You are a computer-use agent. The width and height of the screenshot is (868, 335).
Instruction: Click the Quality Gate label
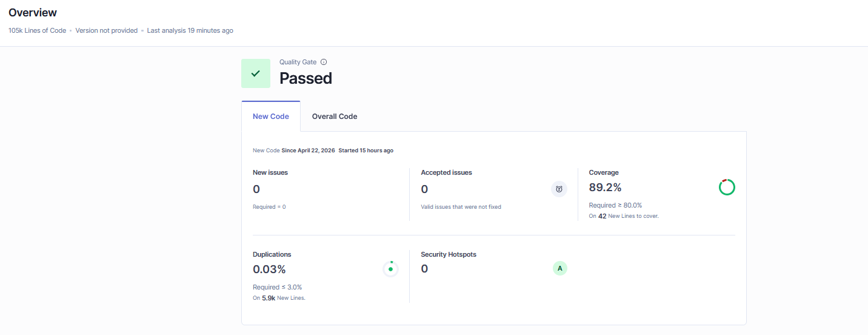coord(298,62)
